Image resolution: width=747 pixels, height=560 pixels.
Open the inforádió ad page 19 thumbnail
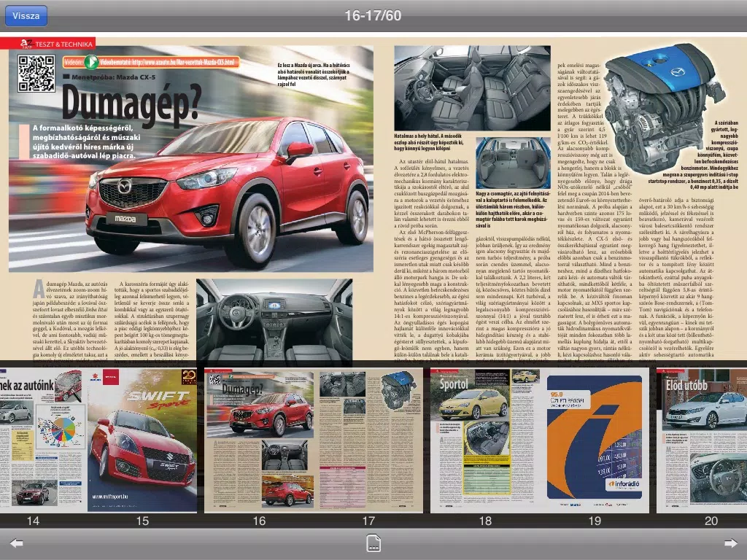[x=595, y=440]
